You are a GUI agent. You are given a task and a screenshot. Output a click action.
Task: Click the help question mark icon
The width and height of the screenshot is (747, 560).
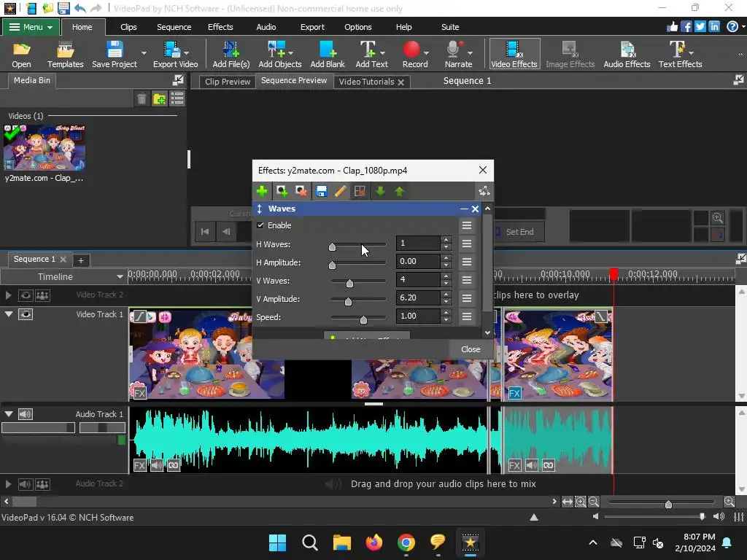732,27
